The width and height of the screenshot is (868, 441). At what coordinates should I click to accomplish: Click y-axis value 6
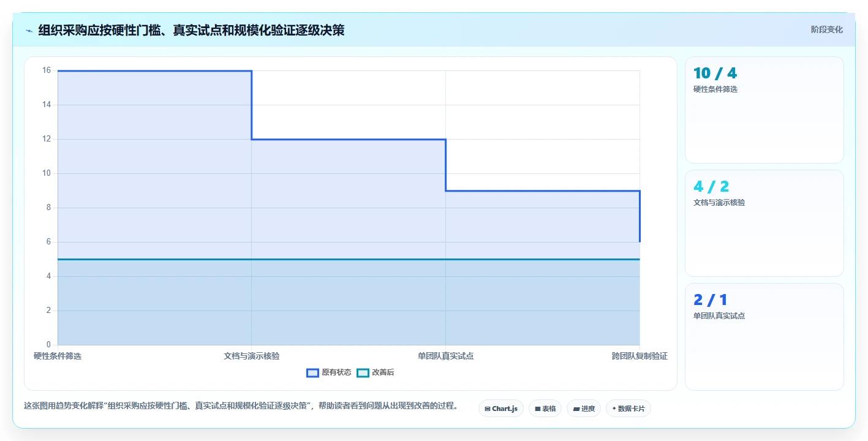coord(49,242)
